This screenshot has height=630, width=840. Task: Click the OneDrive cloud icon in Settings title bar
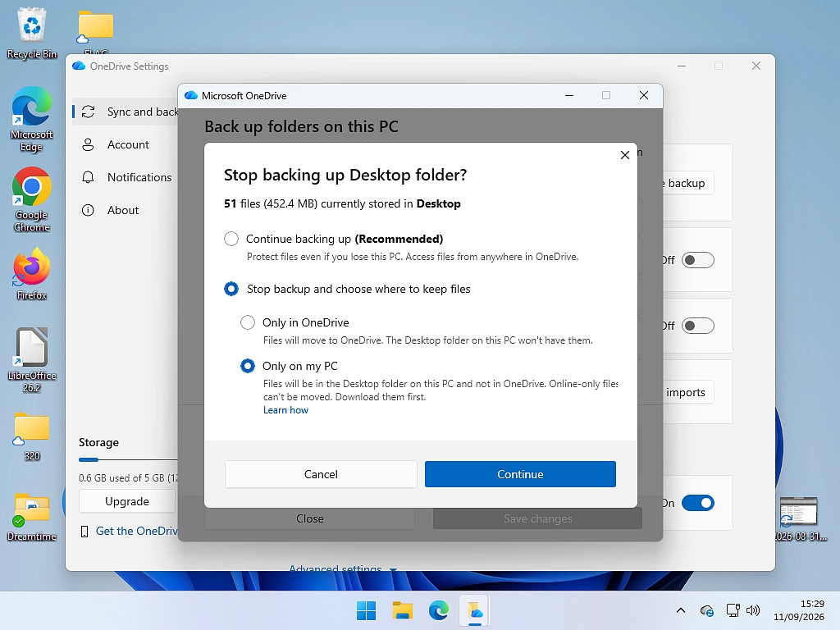pyautogui.click(x=79, y=66)
